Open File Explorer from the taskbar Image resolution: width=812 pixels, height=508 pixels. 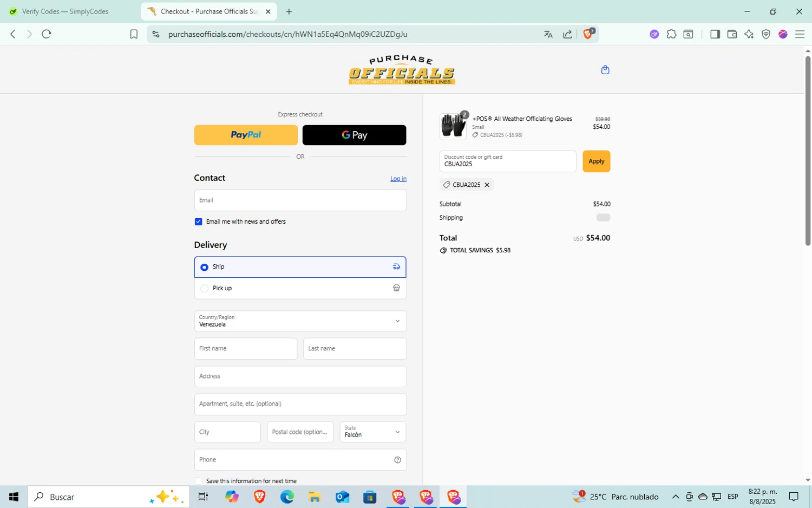pos(315,497)
